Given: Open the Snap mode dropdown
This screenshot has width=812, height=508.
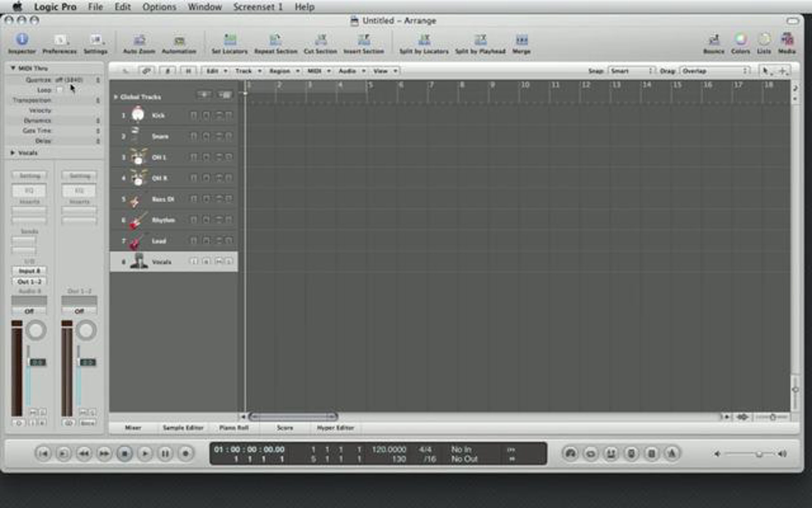Looking at the screenshot, I should coord(631,71).
